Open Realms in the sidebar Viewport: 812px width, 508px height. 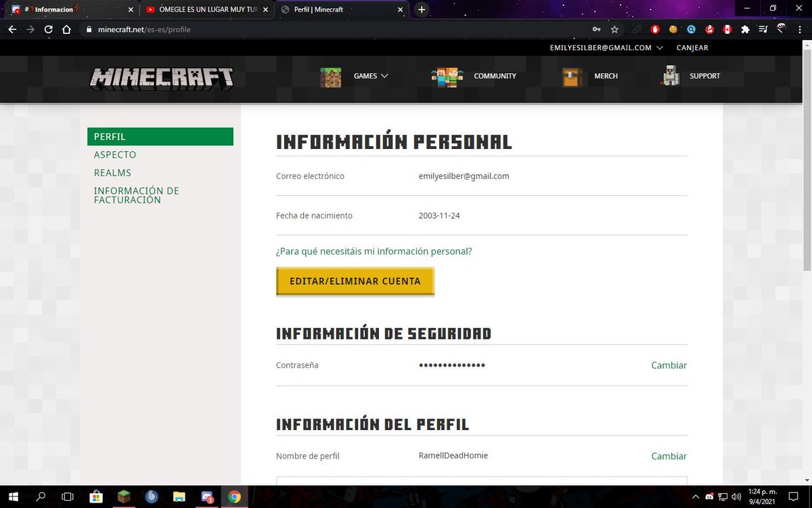(x=112, y=173)
